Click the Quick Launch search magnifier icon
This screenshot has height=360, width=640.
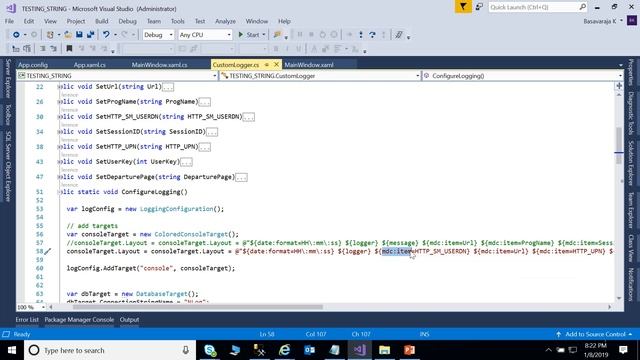582,7
